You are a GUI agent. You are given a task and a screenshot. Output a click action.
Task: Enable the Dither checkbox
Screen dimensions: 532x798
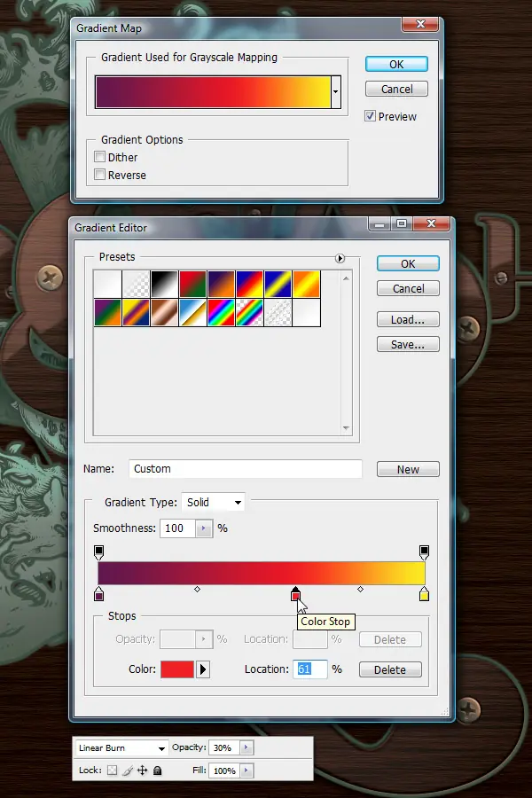tap(100, 157)
